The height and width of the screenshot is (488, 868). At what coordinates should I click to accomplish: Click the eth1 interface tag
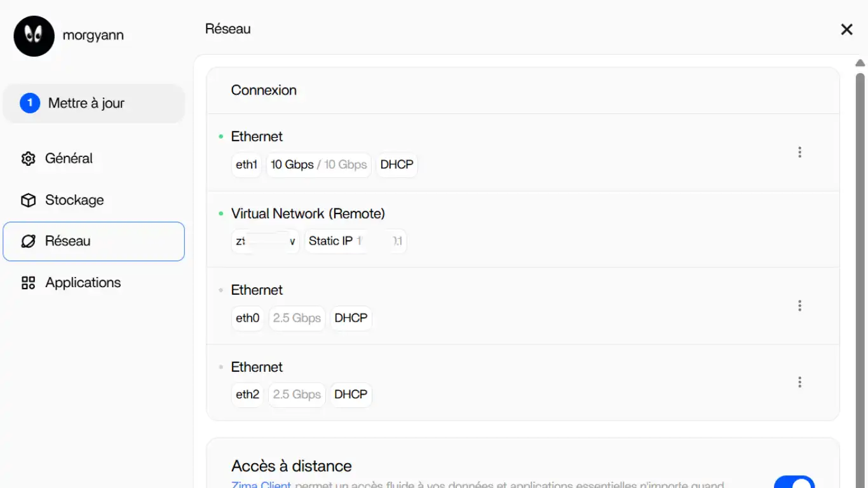tap(247, 165)
